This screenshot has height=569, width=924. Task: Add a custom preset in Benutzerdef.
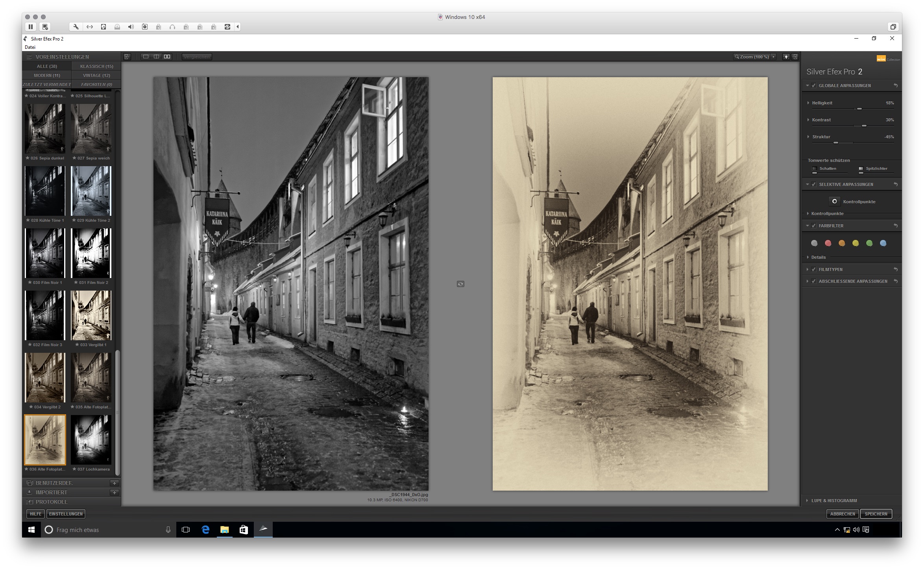115,483
